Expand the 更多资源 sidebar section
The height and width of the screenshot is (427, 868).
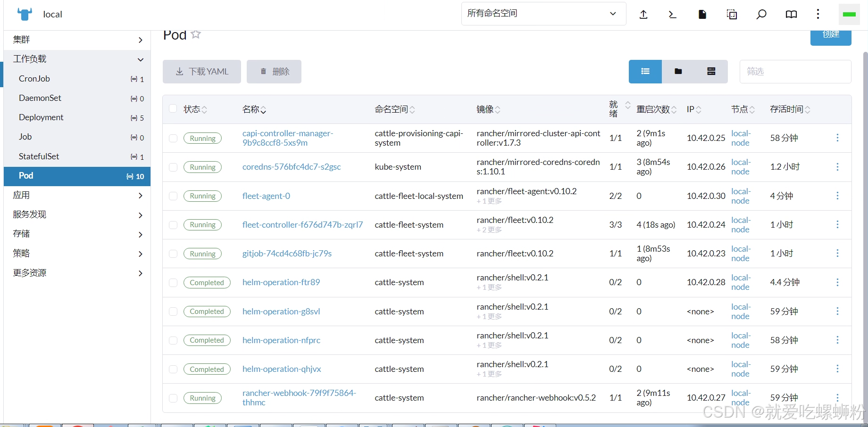coord(77,273)
